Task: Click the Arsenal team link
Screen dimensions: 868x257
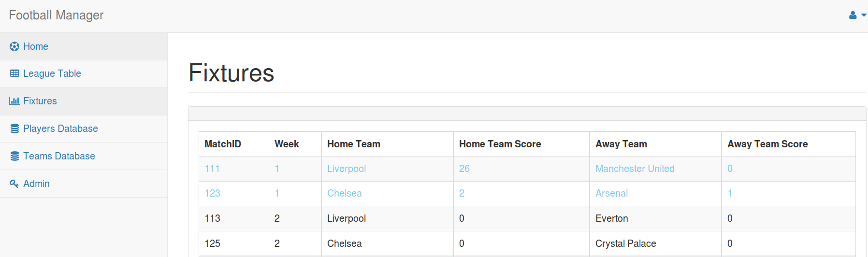Action: click(611, 193)
